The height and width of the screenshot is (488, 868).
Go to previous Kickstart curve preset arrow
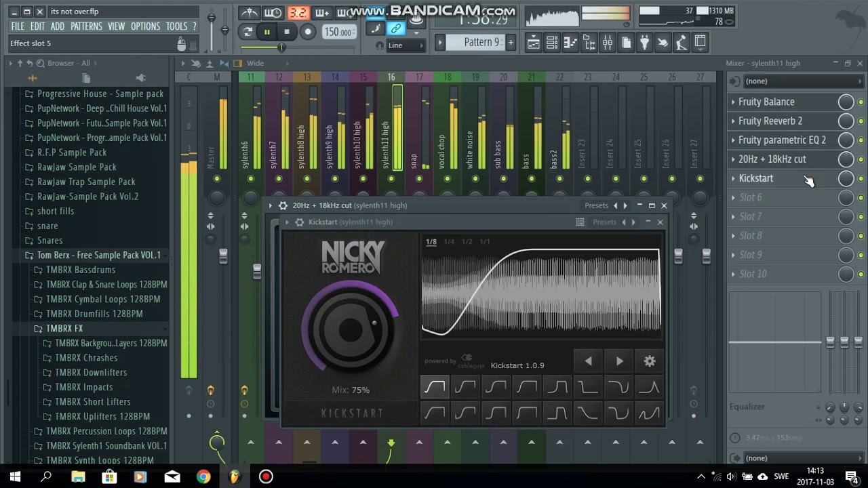click(x=588, y=361)
